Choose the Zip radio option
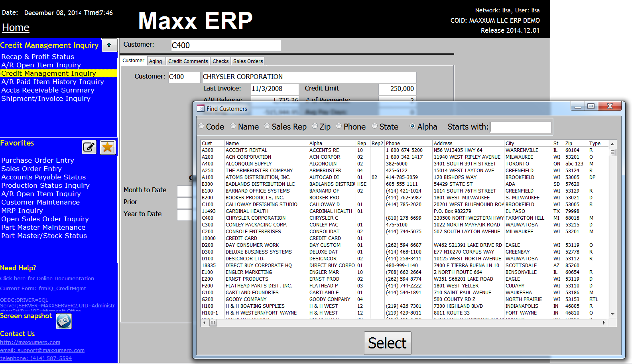This screenshot has width=632, height=364. coord(315,126)
